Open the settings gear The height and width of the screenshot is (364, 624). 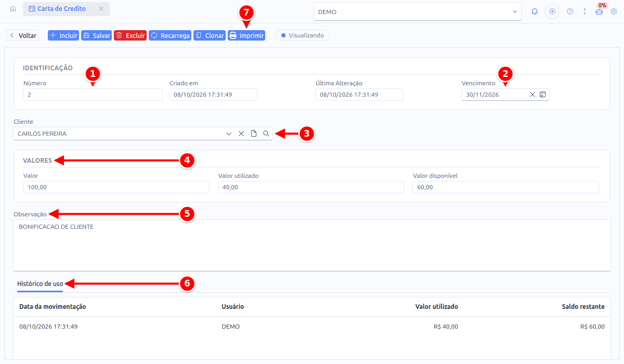point(614,11)
